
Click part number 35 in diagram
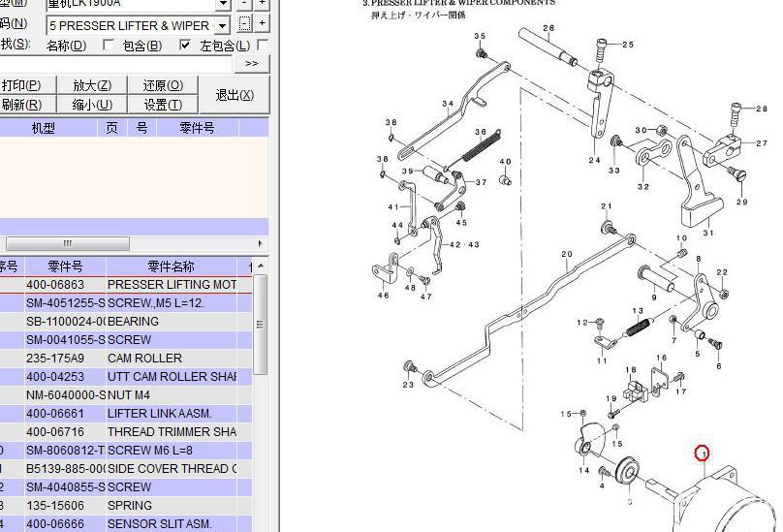pyautogui.click(x=480, y=36)
